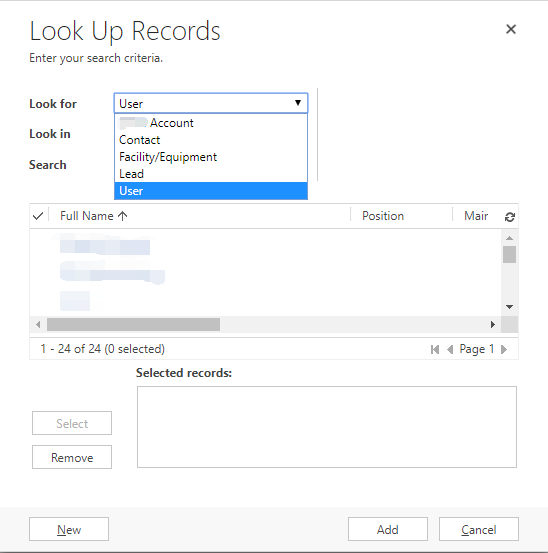Go to previous page arrow
Viewport: 548px width, 553px height.
(450, 349)
